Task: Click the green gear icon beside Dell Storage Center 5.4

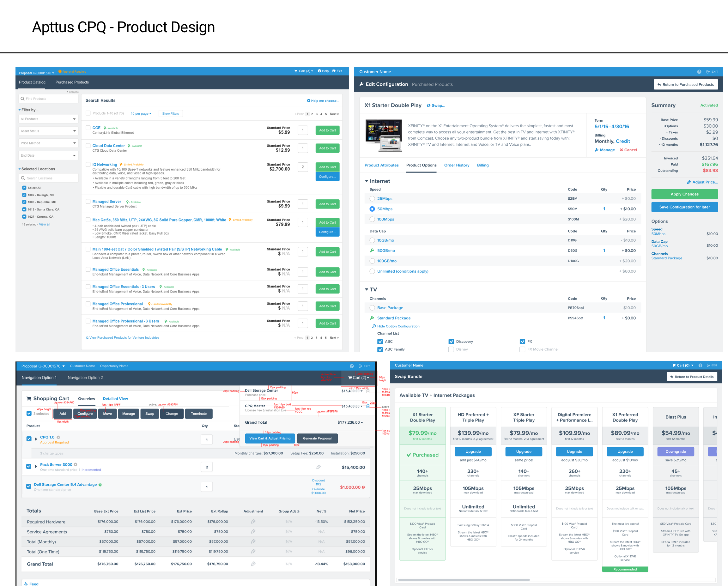Action: pyautogui.click(x=100, y=485)
